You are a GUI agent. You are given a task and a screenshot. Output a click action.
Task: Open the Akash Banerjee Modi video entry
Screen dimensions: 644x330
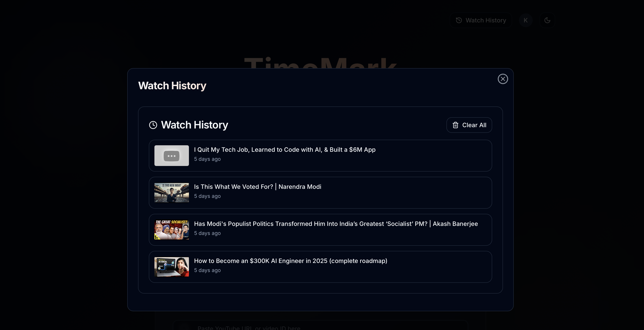pyautogui.click(x=336, y=224)
